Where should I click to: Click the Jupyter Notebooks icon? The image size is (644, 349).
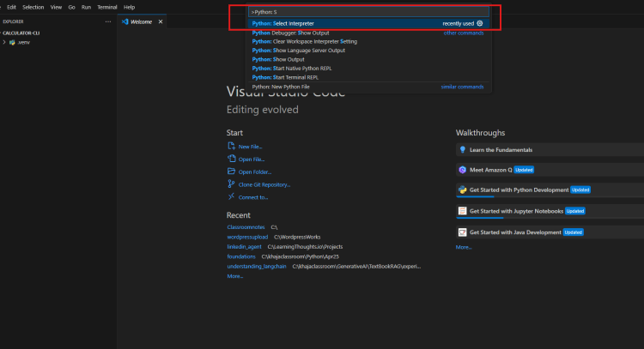point(463,211)
